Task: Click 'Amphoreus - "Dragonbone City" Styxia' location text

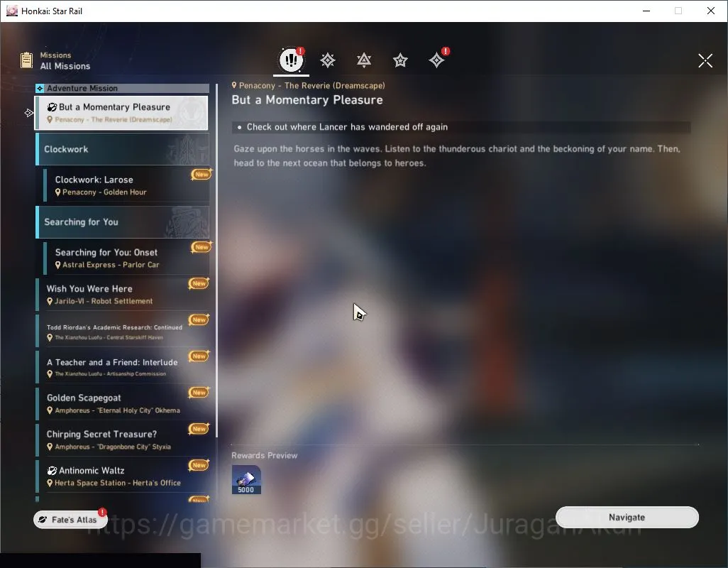Action: click(113, 447)
